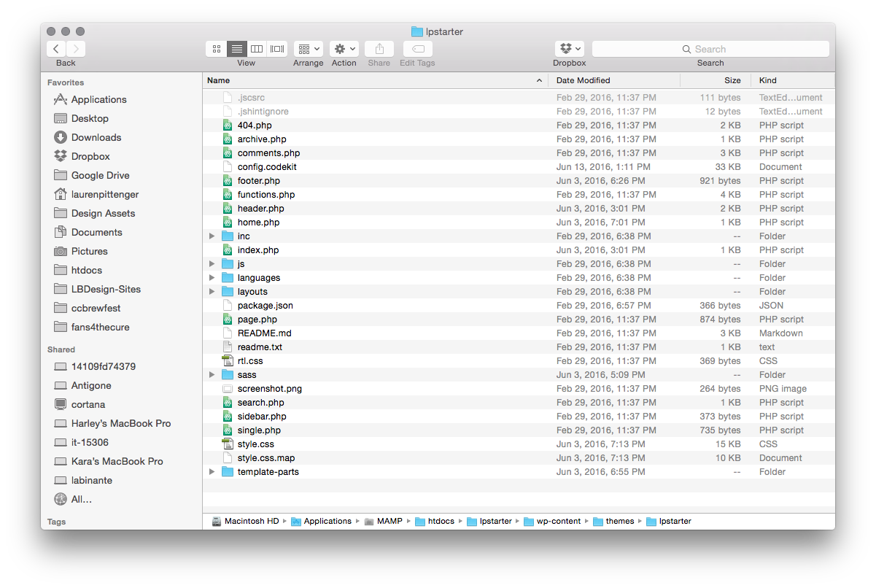Viewport: 876px width, 588px height.
Task: Open the Action gear menu
Action: pos(344,49)
